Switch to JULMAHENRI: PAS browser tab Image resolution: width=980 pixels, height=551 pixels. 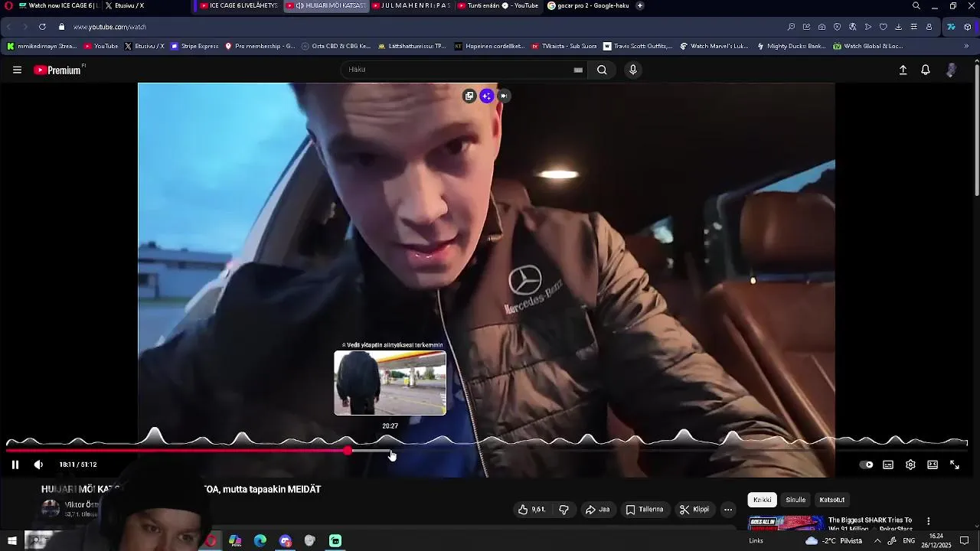(x=411, y=5)
